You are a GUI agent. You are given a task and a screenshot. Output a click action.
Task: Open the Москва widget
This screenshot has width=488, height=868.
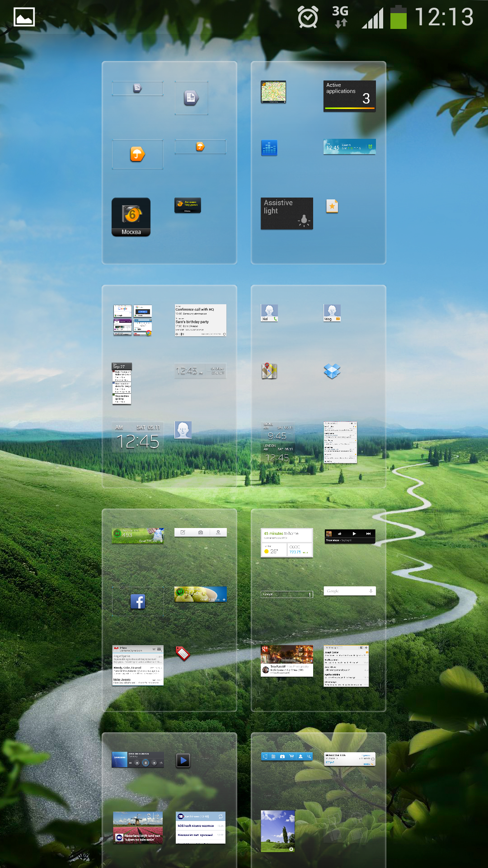(x=131, y=217)
